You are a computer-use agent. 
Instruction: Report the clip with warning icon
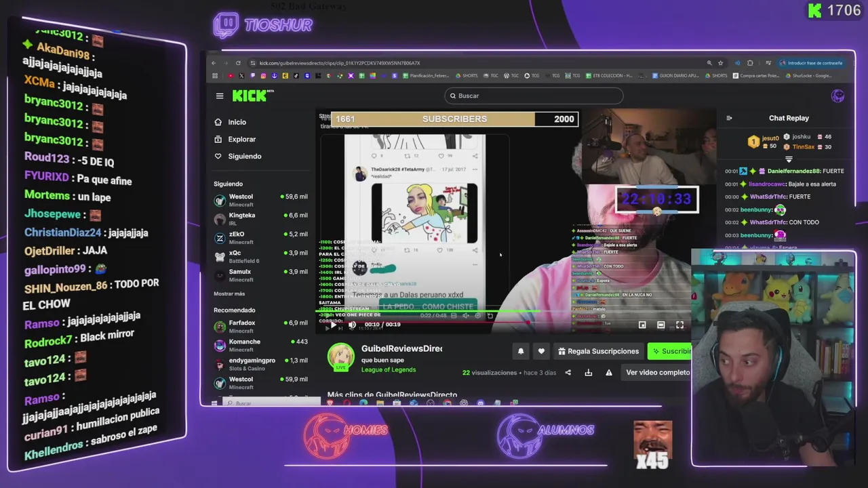(609, 372)
